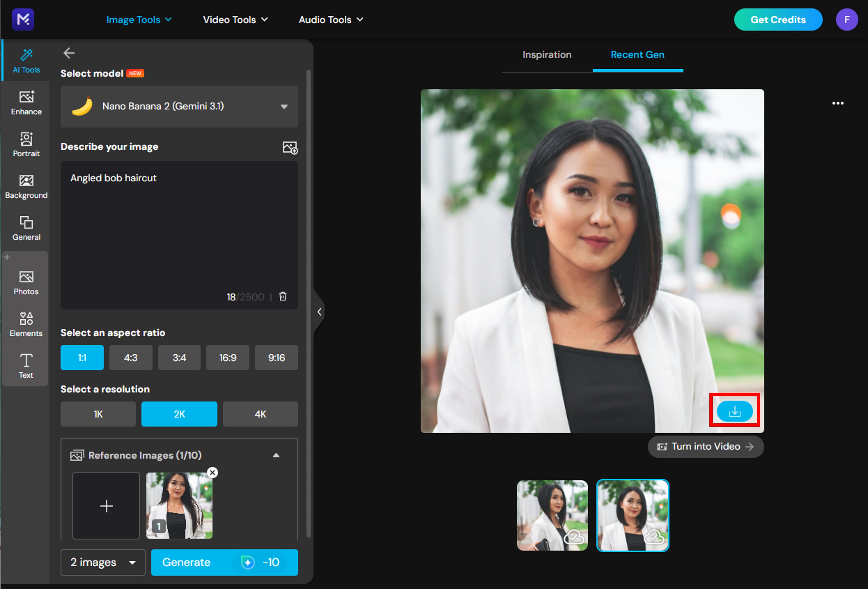Select the Enhance tool
Viewport: 868px width, 589px height.
[26, 103]
